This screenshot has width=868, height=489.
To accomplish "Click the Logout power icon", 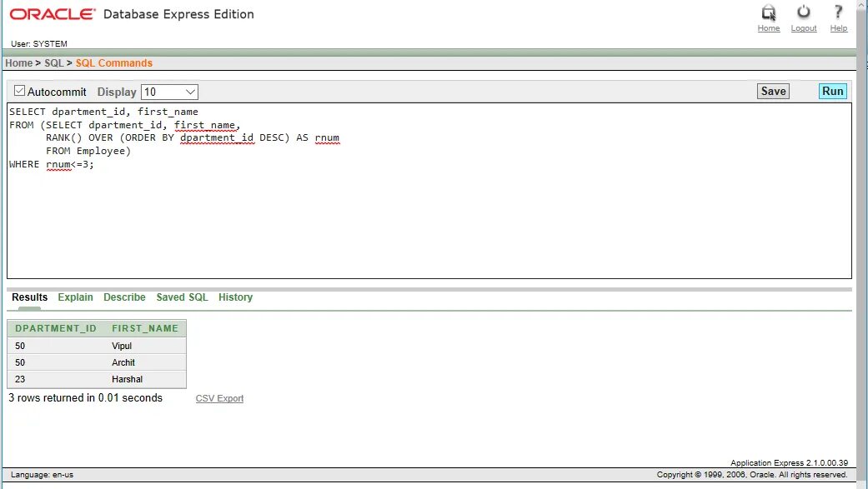I will (x=803, y=12).
